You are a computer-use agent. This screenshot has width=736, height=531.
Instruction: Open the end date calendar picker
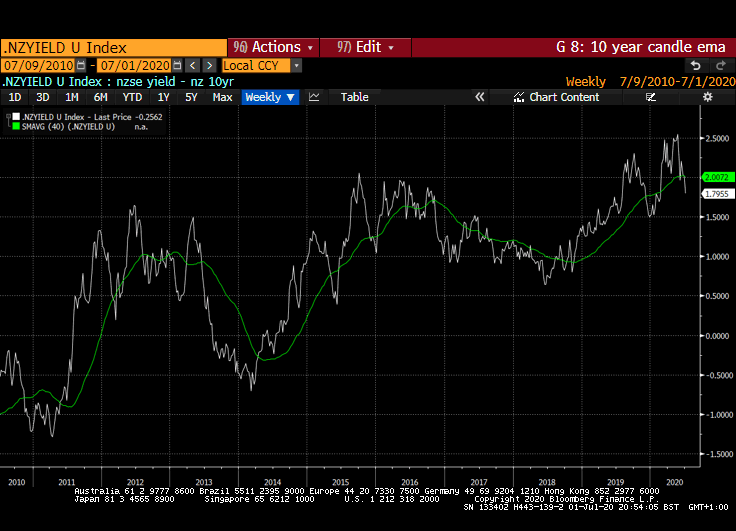pyautogui.click(x=179, y=65)
